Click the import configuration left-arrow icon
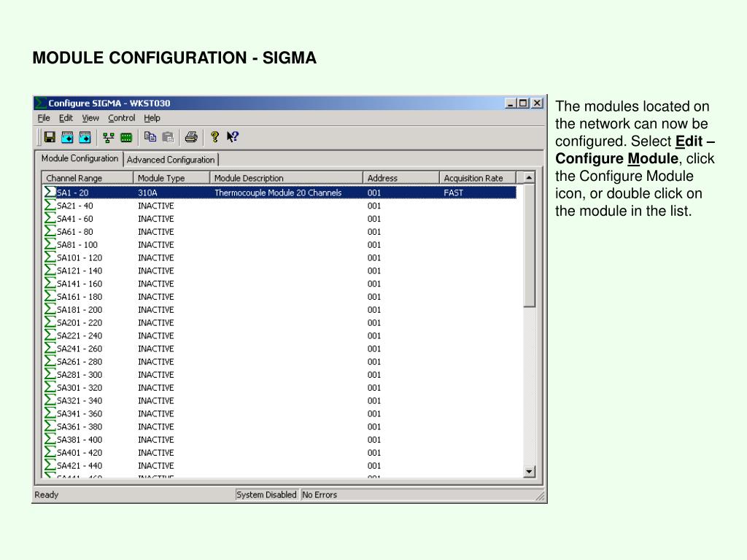This screenshot has width=747, height=560. pyautogui.click(x=67, y=137)
